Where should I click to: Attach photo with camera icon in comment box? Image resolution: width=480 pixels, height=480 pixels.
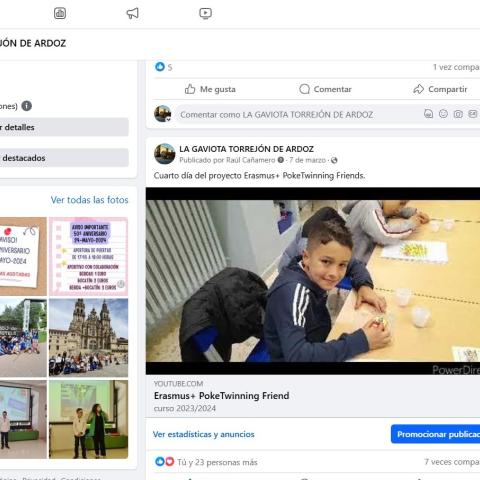[x=458, y=114]
